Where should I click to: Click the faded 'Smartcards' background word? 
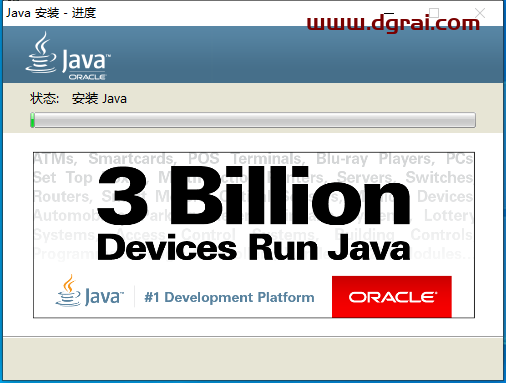click(132, 159)
